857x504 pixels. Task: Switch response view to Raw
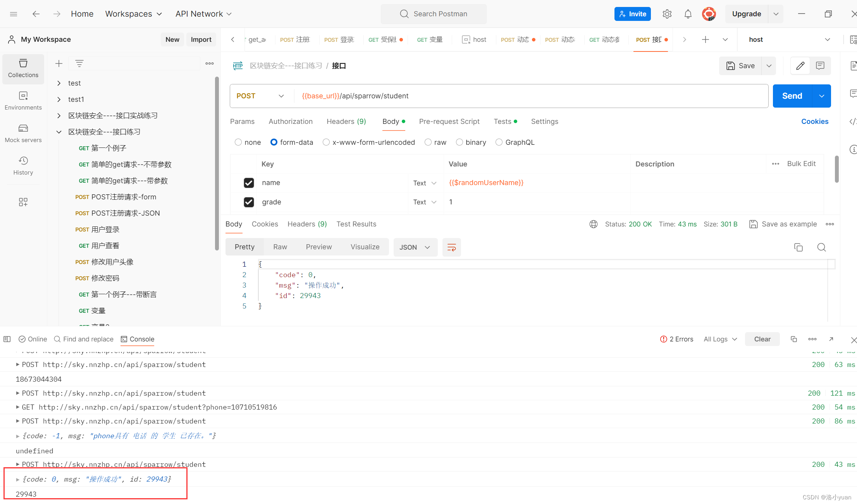(x=280, y=247)
